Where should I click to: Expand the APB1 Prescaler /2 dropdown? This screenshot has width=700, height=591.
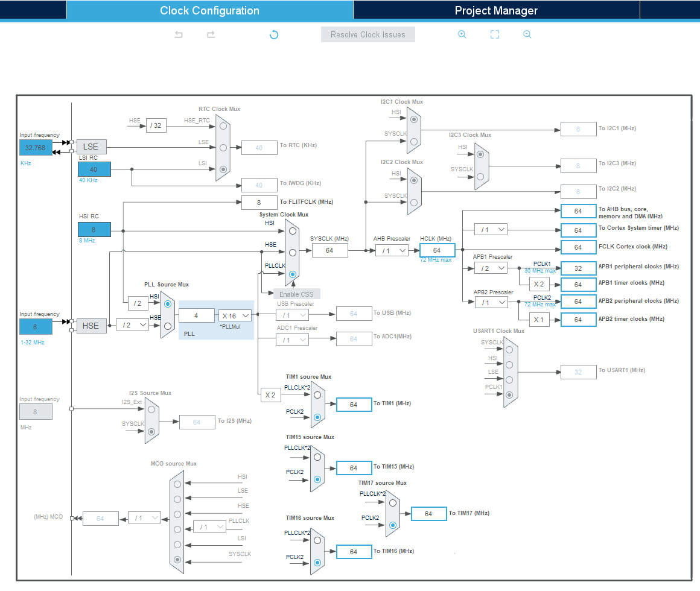(491, 268)
